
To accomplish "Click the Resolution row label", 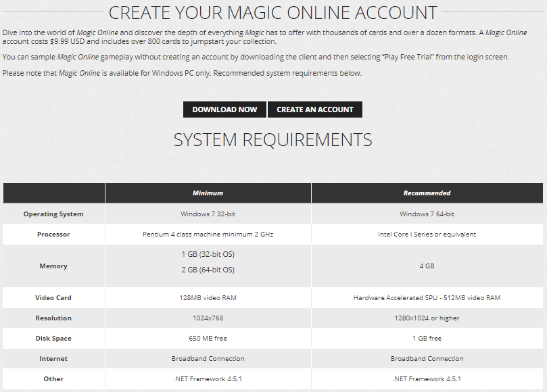I will pos(53,318).
